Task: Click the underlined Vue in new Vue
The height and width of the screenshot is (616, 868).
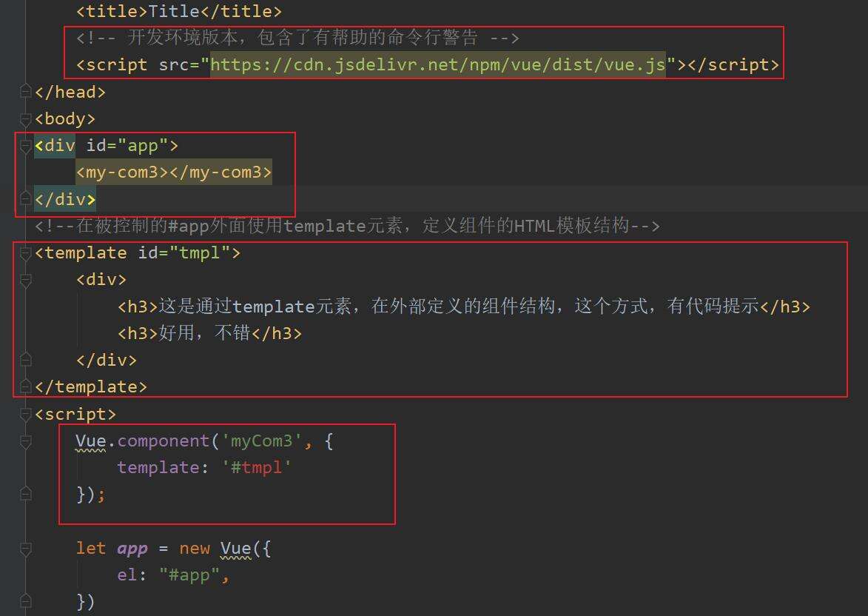Action: point(235,549)
